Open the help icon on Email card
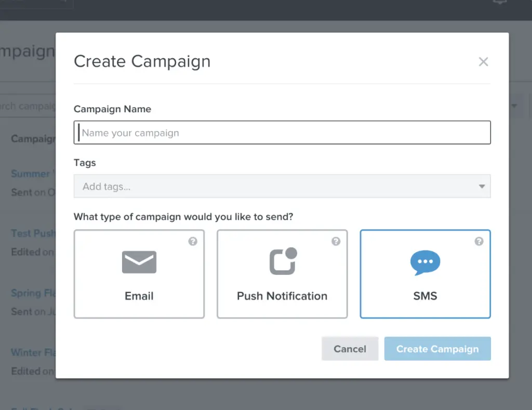The image size is (532, 410). point(193,242)
